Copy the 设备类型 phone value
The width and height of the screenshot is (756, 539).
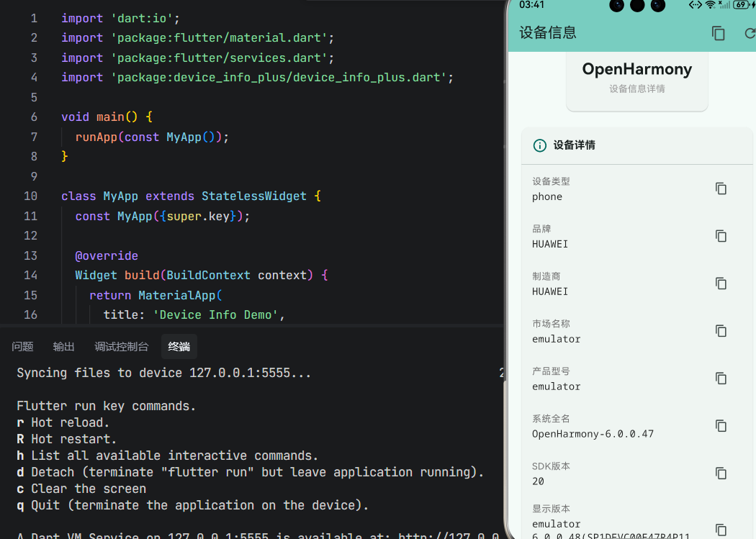[x=721, y=189]
